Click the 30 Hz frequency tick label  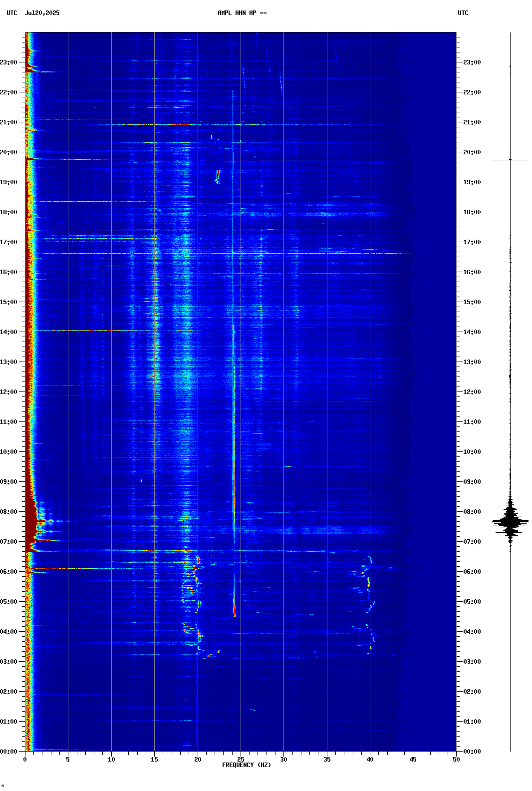click(x=283, y=760)
